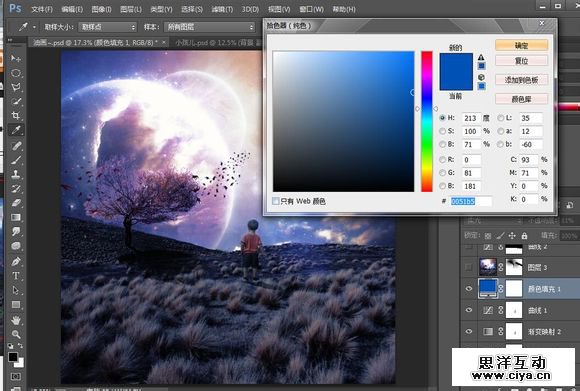Select the R red radio button
This screenshot has width=580, height=391.
pyautogui.click(x=442, y=159)
